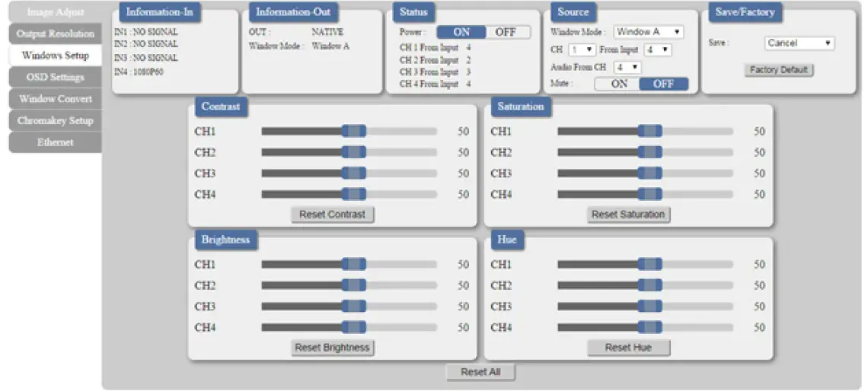Click the Reset Hue button
This screenshot has height=391, width=868.
coord(628,348)
